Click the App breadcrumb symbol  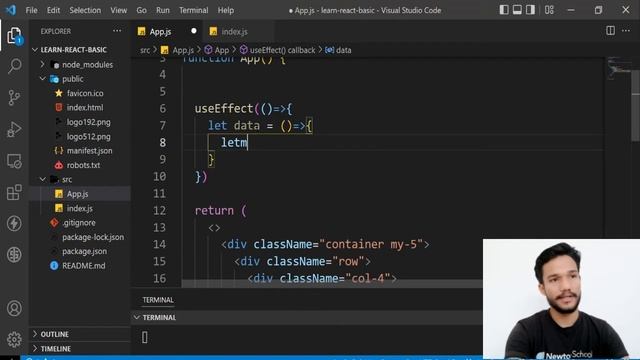pos(221,50)
